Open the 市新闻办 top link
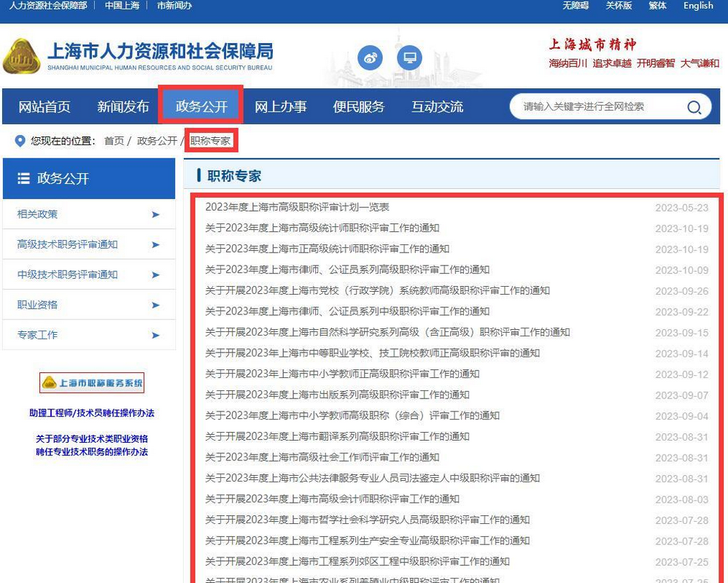This screenshot has width=728, height=583. pos(174,6)
